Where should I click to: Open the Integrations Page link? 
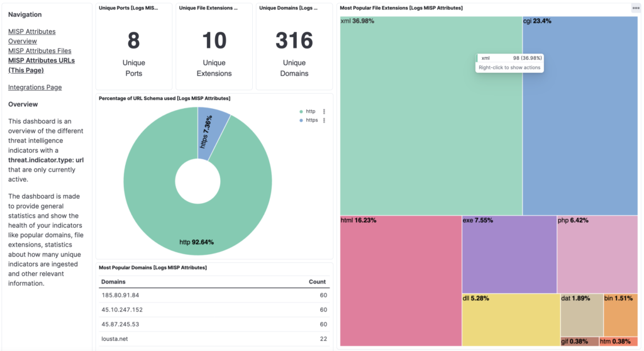tap(35, 87)
